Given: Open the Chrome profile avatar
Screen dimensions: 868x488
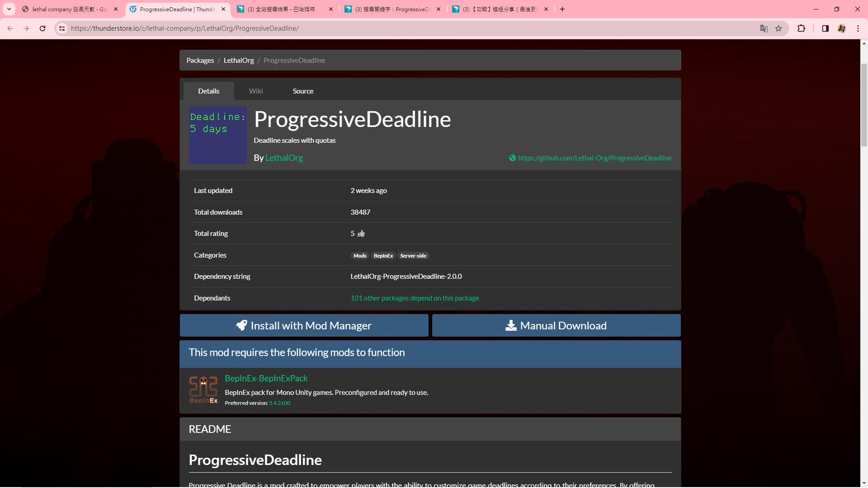Looking at the screenshot, I should click(842, 28).
